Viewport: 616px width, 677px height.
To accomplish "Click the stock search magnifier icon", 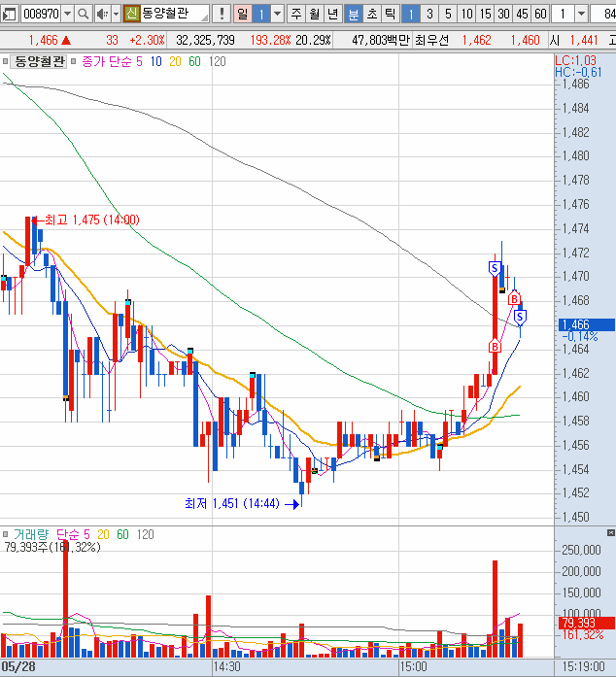I will [x=83, y=14].
